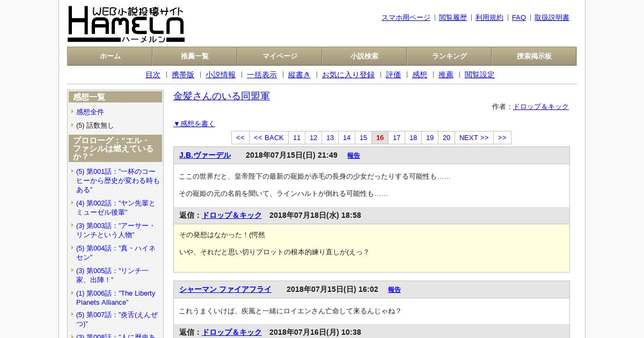The height and width of the screenshot is (338, 644).
Task: Go to ホーム in the main navigation
Action: coord(110,56)
